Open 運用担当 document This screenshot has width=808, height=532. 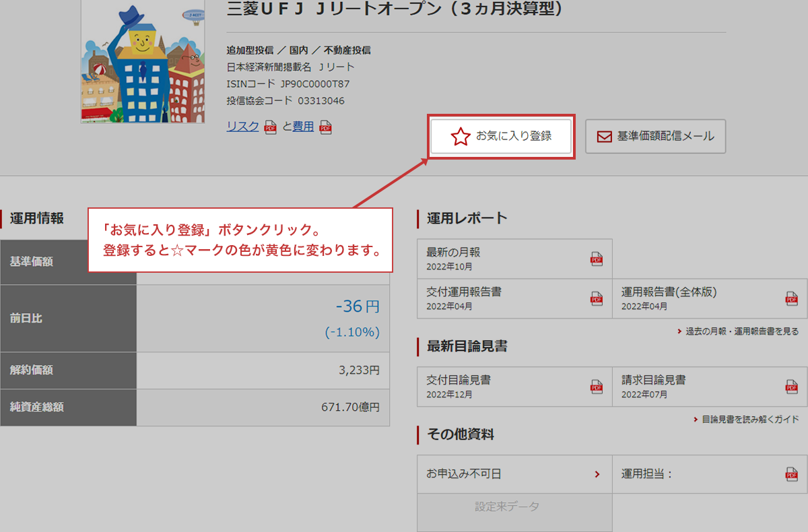point(710,474)
